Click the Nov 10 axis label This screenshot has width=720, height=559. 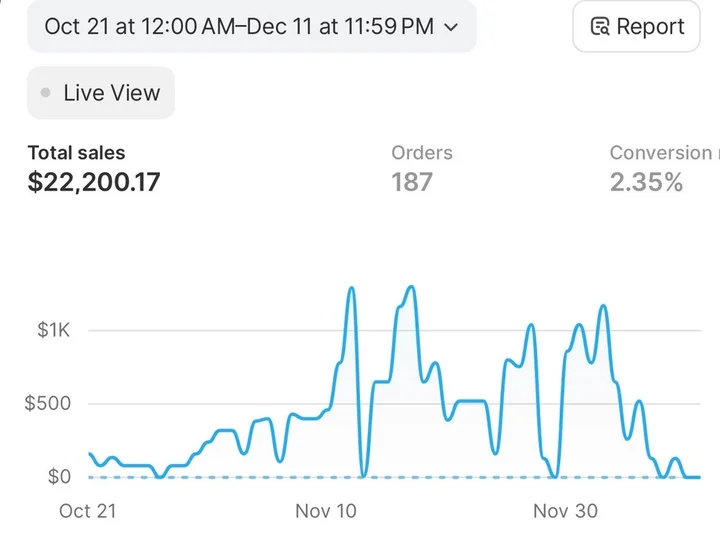(x=326, y=511)
